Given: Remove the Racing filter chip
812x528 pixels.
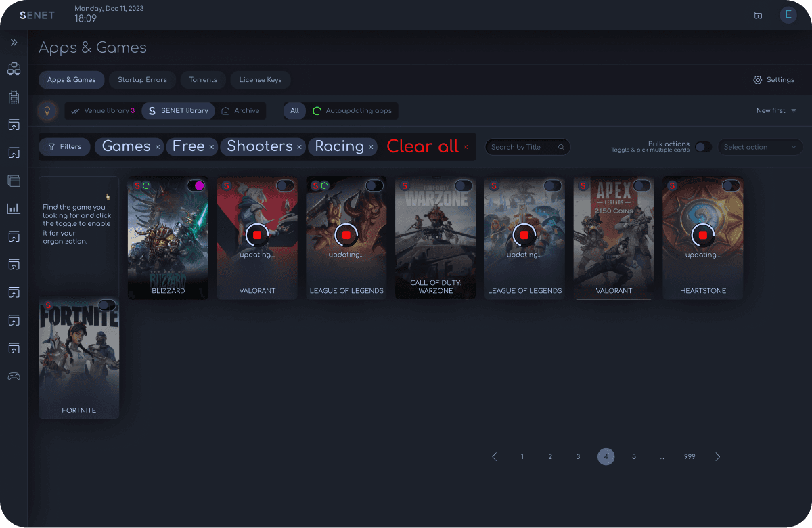Looking at the screenshot, I should (371, 147).
